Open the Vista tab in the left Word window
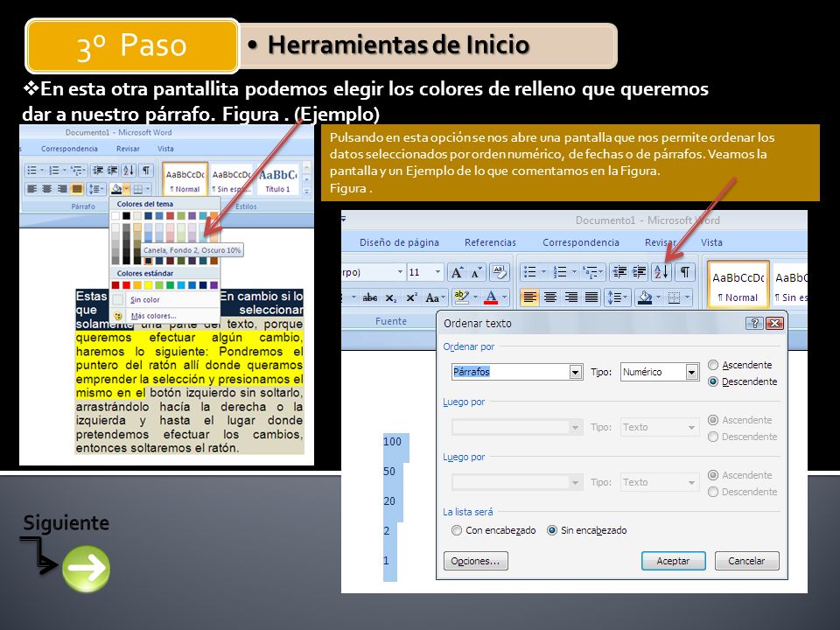840x630 pixels. point(165,149)
